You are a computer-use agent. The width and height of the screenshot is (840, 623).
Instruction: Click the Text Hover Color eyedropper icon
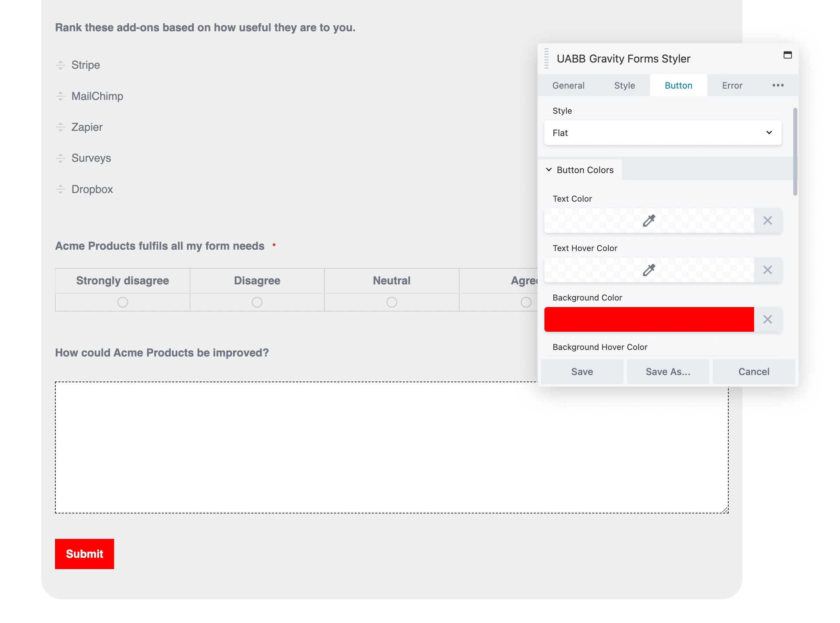click(x=648, y=270)
